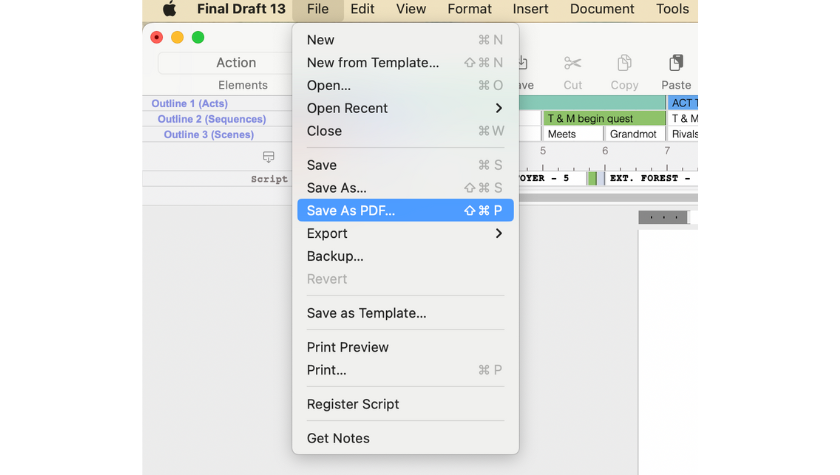Click the icon above the Script row
The height and width of the screenshot is (475, 840).
coord(268,157)
